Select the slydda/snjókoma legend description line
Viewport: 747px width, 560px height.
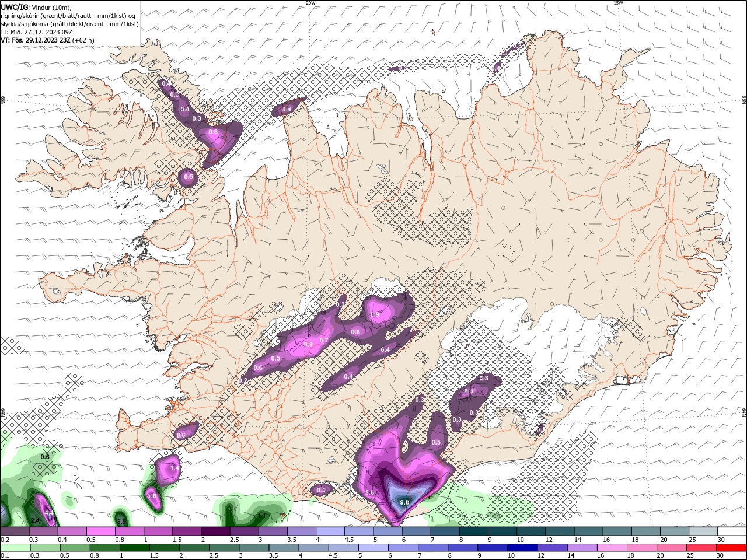[69, 24]
